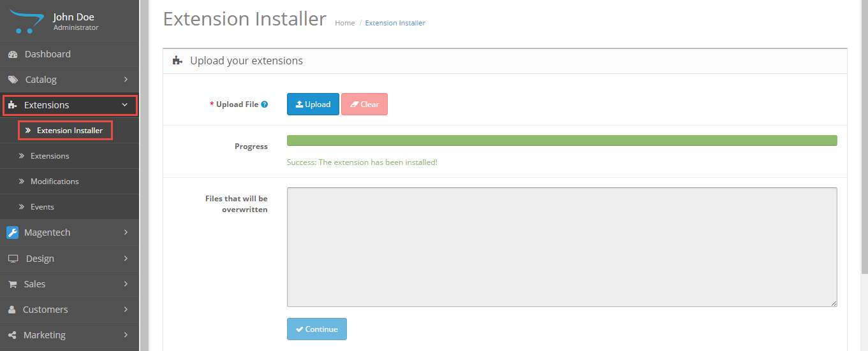Viewport: 868px width, 351px height.
Task: Click the Design monitor icon
Action: 13,259
